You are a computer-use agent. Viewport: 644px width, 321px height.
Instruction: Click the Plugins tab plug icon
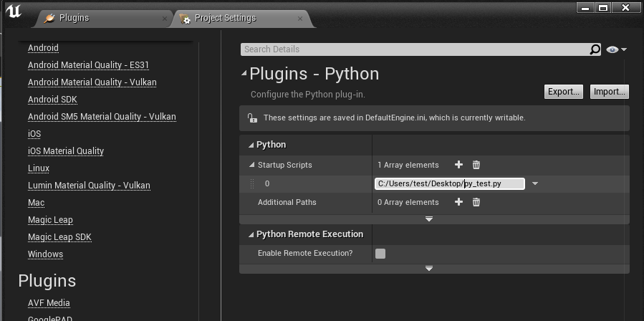[49, 19]
